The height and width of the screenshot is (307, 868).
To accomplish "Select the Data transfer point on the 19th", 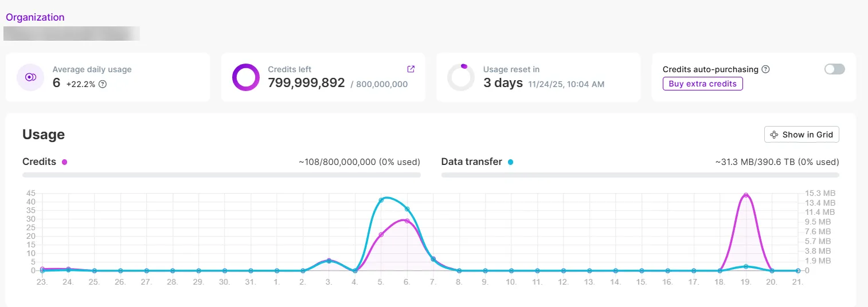I will (745, 266).
